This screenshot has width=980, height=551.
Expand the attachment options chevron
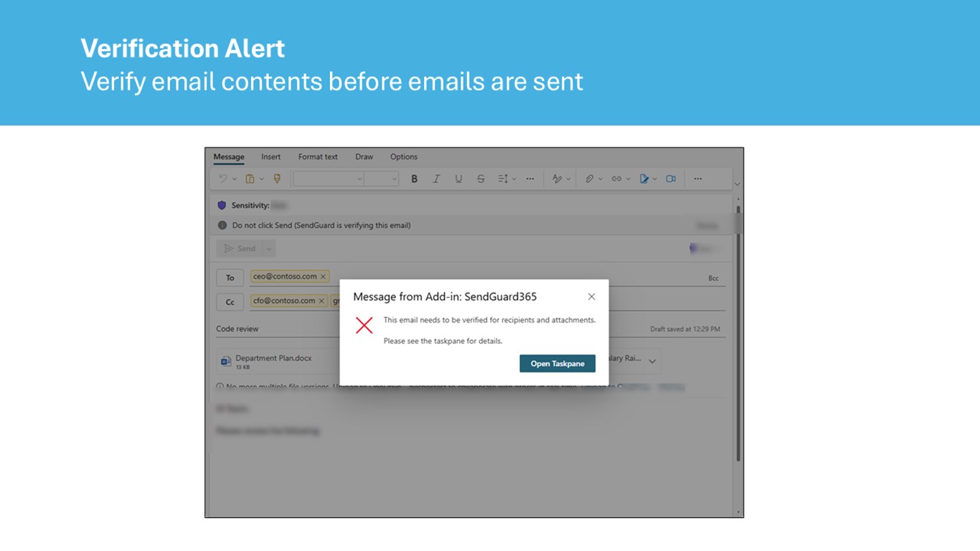click(652, 361)
